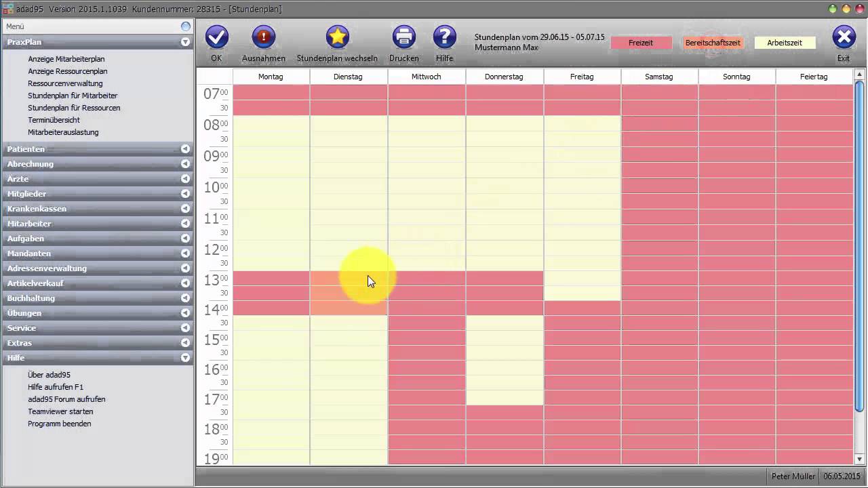The width and height of the screenshot is (868, 488).
Task: Click the OK checkmark icon
Action: tap(216, 37)
